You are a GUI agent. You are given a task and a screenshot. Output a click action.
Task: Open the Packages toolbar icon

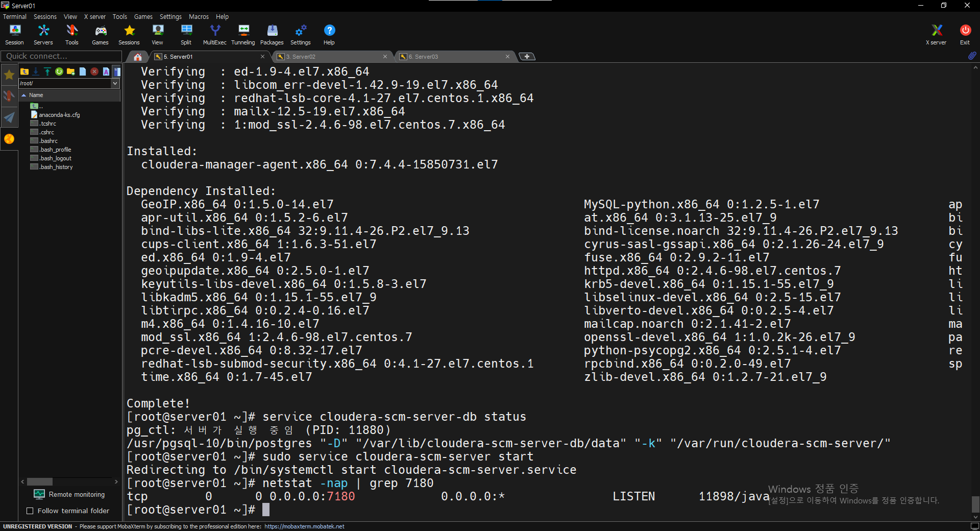click(272, 35)
